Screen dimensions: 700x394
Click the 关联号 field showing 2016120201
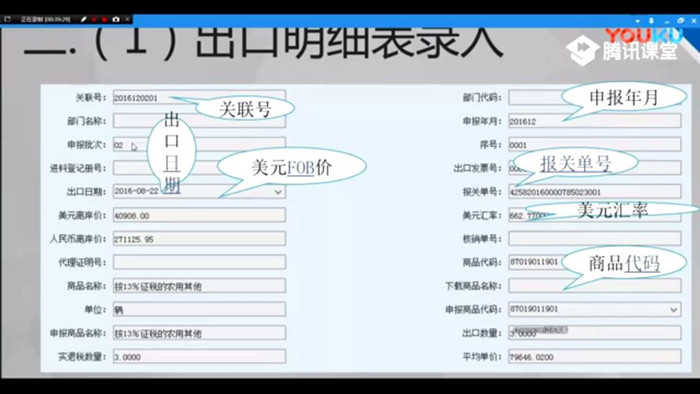pyautogui.click(x=199, y=98)
